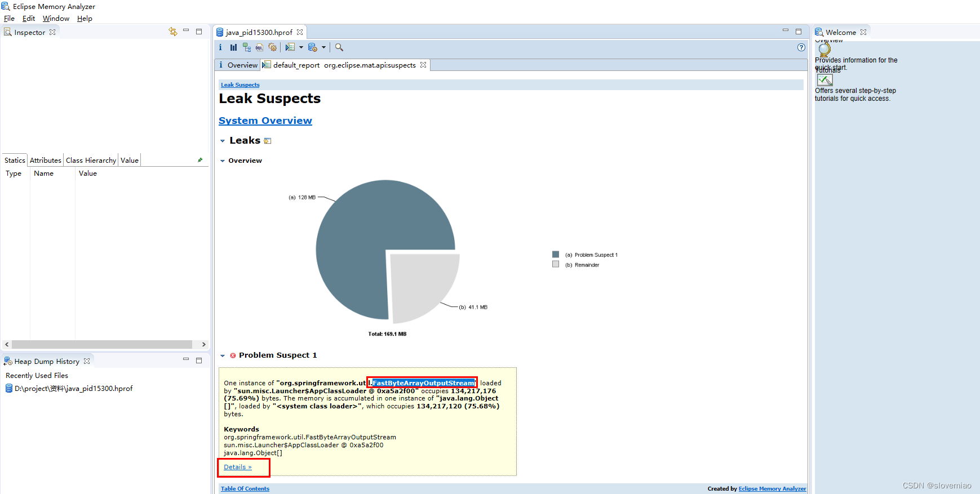Click the Inspector scrollbar right arrow
Image resolution: width=980 pixels, height=494 pixels.
203,344
